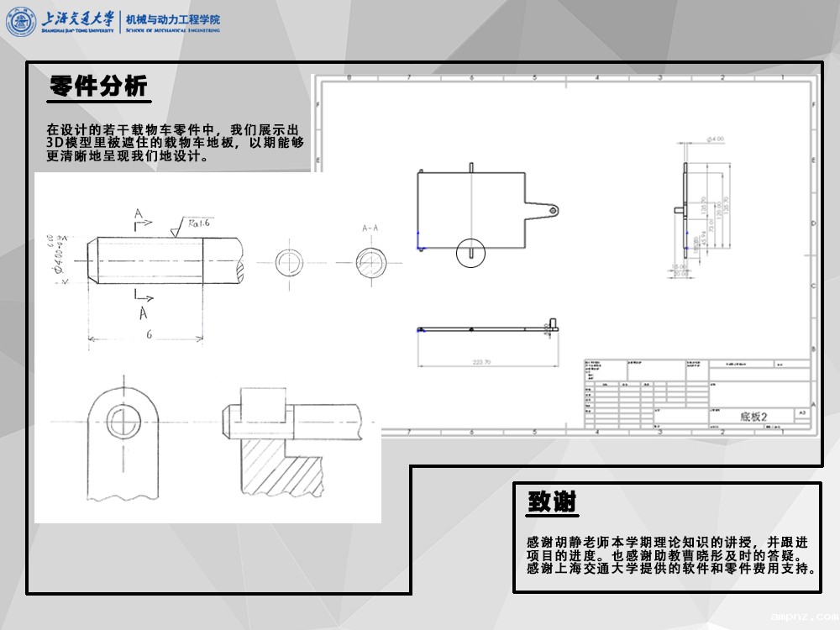Click the 底板2 title block cell

(753, 415)
